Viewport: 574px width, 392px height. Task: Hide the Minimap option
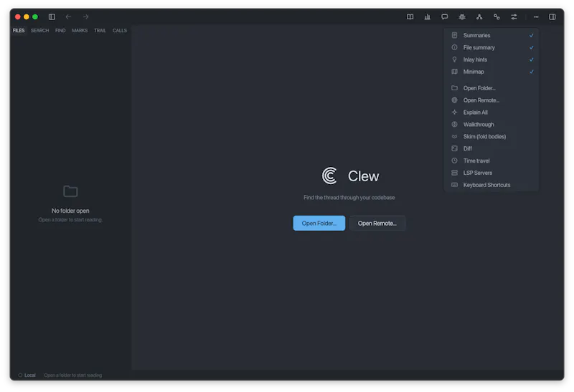491,72
